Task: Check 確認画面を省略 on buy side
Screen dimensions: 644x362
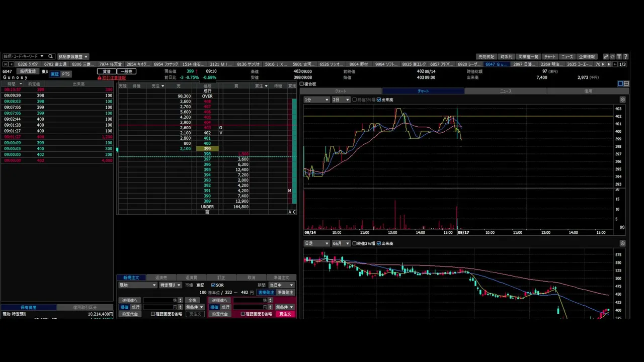Action: click(x=243, y=314)
